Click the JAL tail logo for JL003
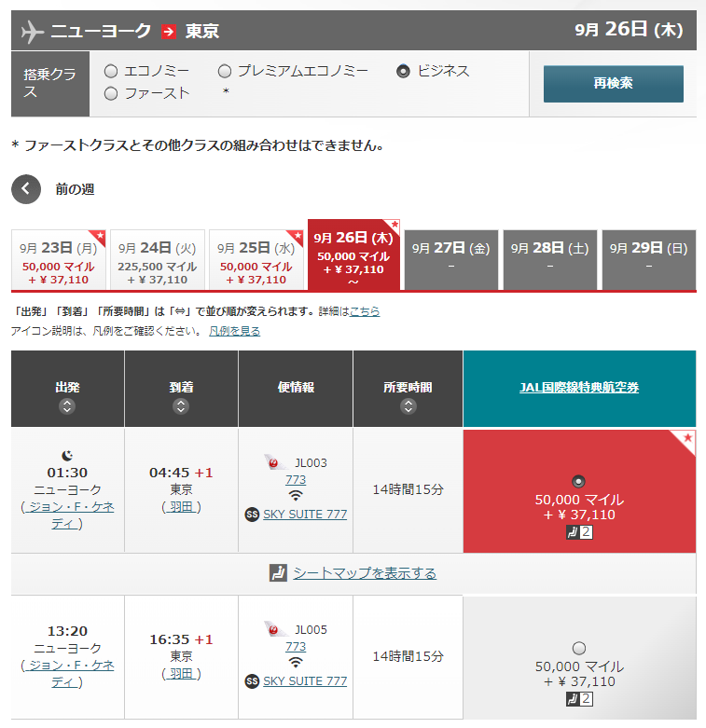This screenshot has height=728, width=706. pyautogui.click(x=275, y=462)
